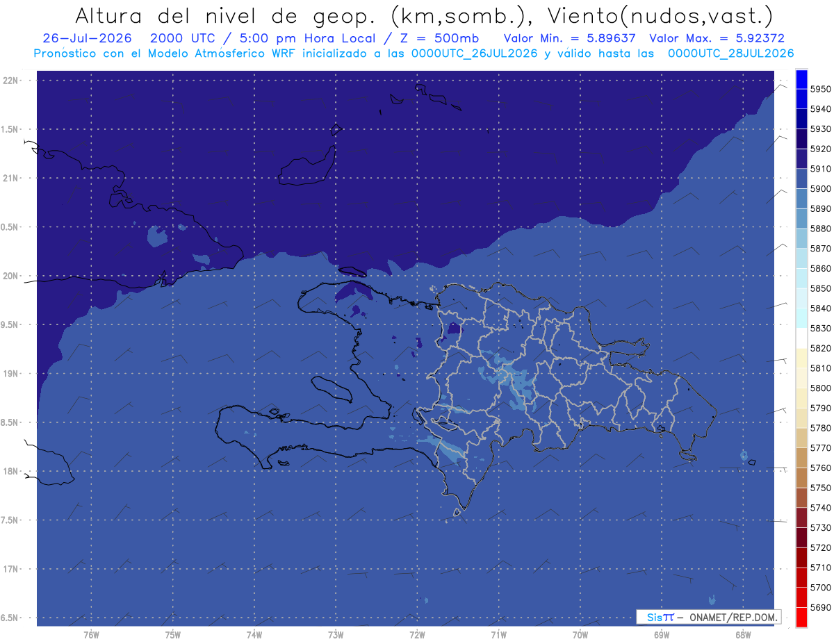
Task: Click the bright red legend band below 5690
Action: pyautogui.click(x=801, y=617)
